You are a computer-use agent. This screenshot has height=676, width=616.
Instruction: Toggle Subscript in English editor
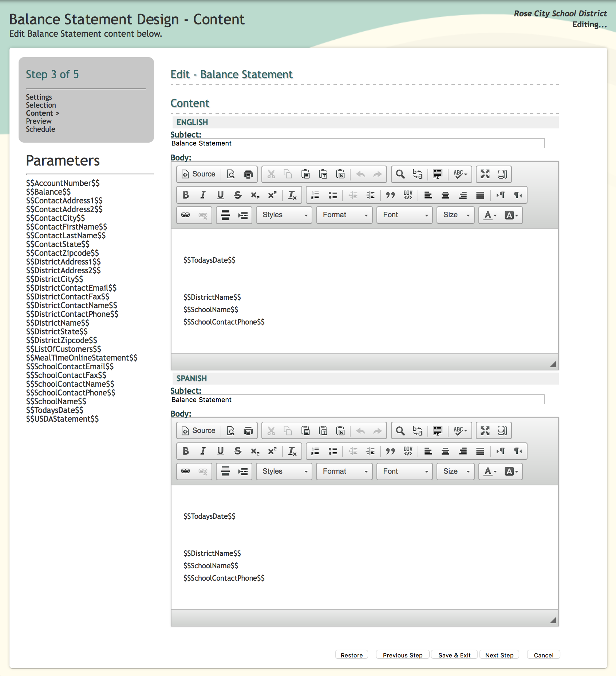pos(255,195)
